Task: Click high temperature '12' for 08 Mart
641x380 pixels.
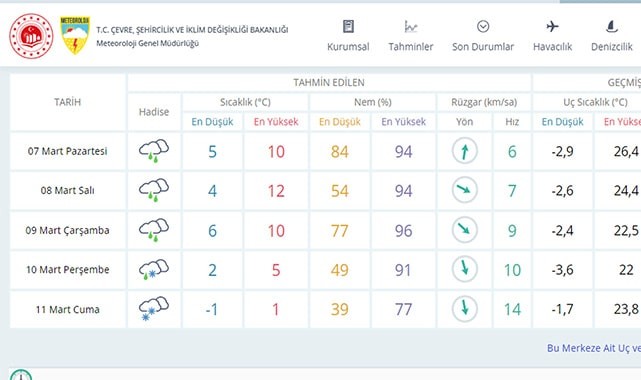Action: [276, 191]
